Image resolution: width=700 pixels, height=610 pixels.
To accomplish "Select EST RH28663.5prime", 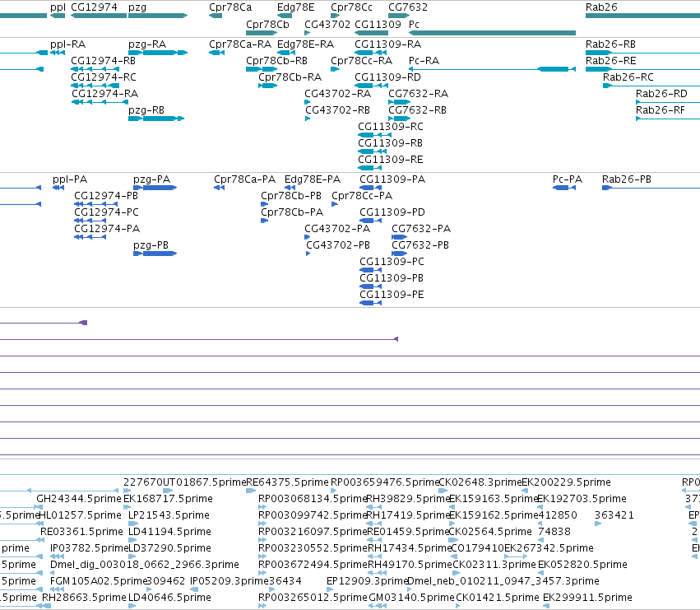I will tap(84, 598).
